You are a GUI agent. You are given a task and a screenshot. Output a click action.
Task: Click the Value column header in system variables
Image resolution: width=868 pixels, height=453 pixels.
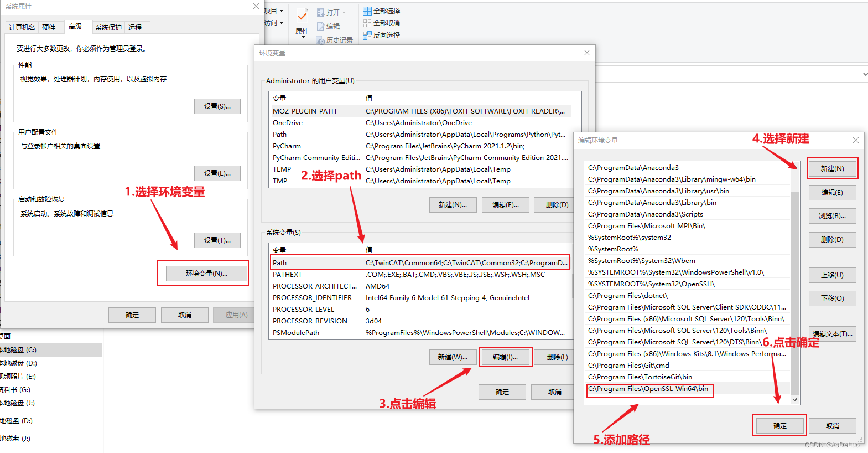coord(466,250)
